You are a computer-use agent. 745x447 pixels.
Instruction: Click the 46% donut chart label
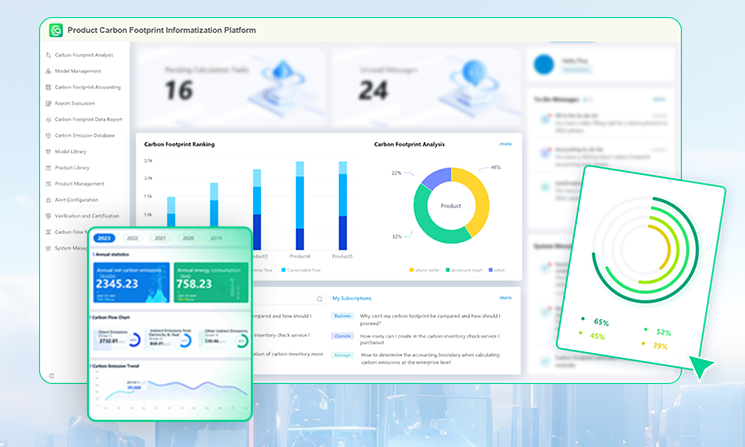pos(496,167)
